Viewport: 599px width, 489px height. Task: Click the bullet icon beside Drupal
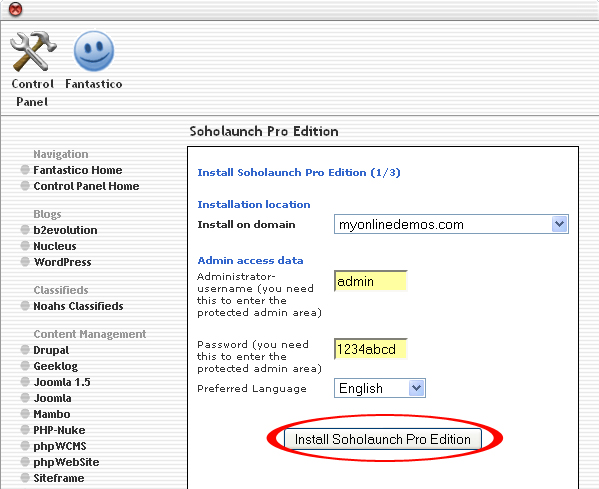[25, 350]
